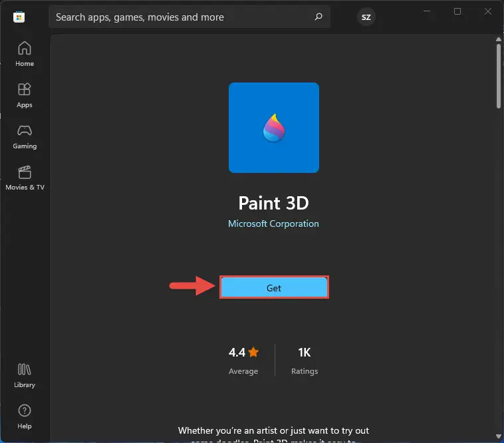The height and width of the screenshot is (443, 504).
Task: Minimize the Microsoft Store window
Action: click(427, 11)
